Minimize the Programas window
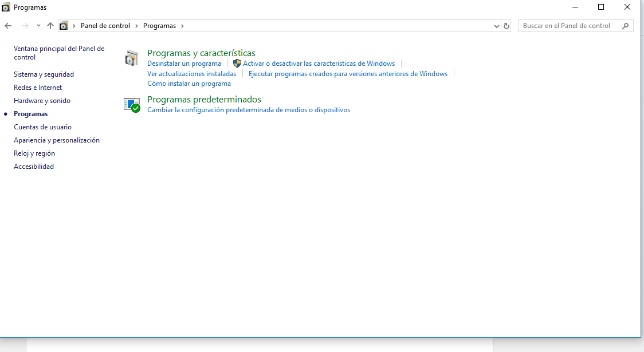 pyautogui.click(x=575, y=7)
